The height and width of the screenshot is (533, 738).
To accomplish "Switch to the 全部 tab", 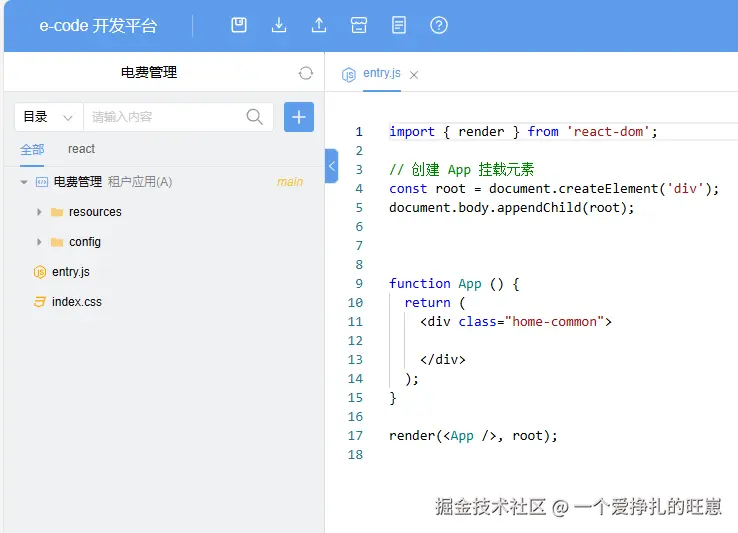I will (32, 150).
